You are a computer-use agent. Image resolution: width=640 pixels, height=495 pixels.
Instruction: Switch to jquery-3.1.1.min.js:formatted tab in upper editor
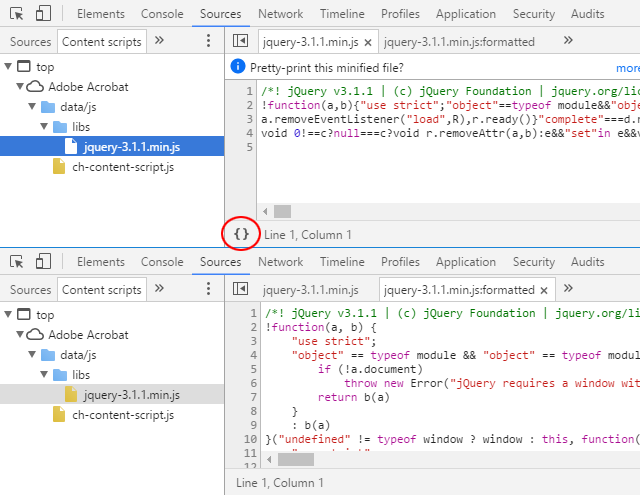point(459,42)
